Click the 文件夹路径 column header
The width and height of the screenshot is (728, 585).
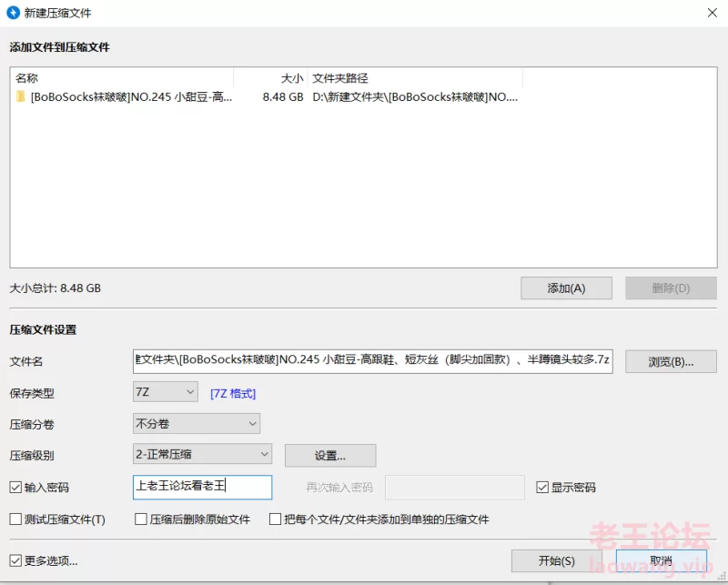coord(414,78)
